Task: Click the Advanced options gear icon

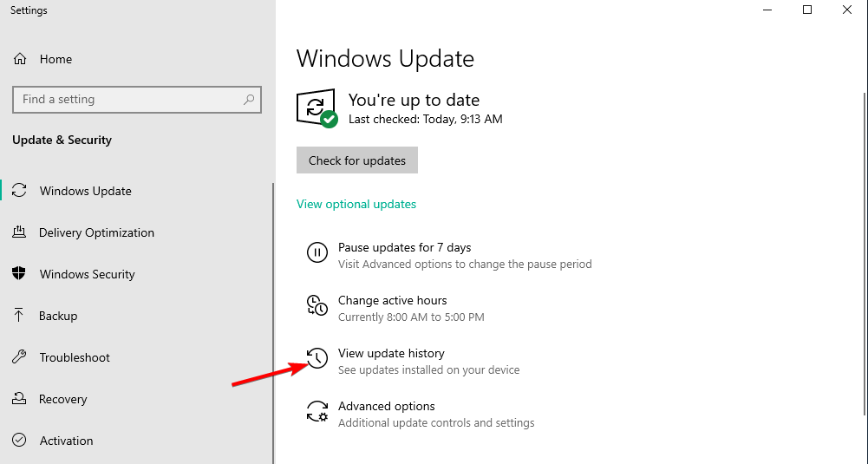Action: tap(317, 411)
